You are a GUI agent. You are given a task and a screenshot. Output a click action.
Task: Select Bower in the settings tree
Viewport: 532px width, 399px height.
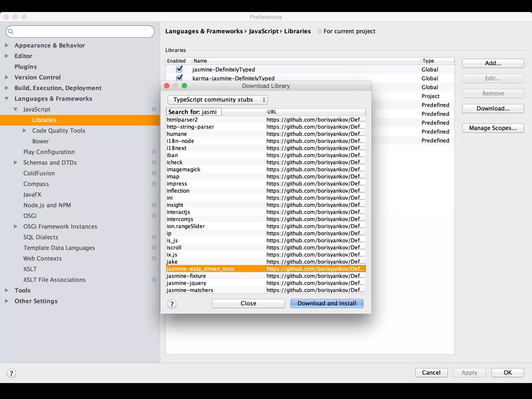[40, 141]
